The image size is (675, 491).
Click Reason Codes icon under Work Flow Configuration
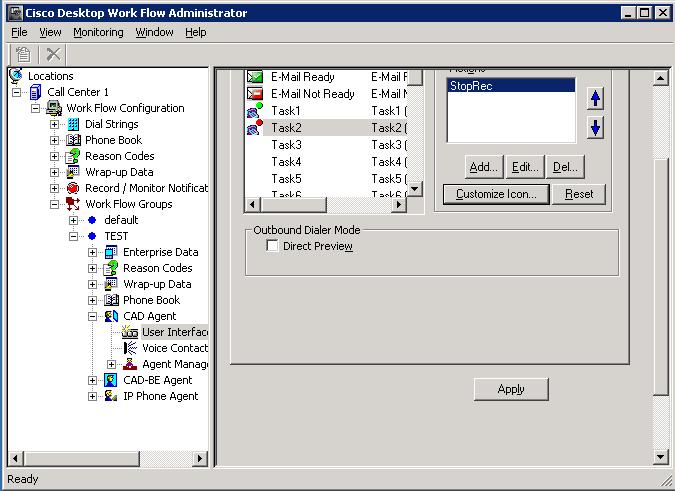click(x=73, y=156)
